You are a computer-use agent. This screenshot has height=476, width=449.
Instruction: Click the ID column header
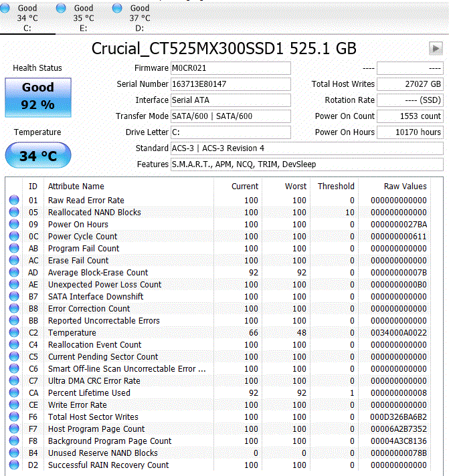(33, 187)
